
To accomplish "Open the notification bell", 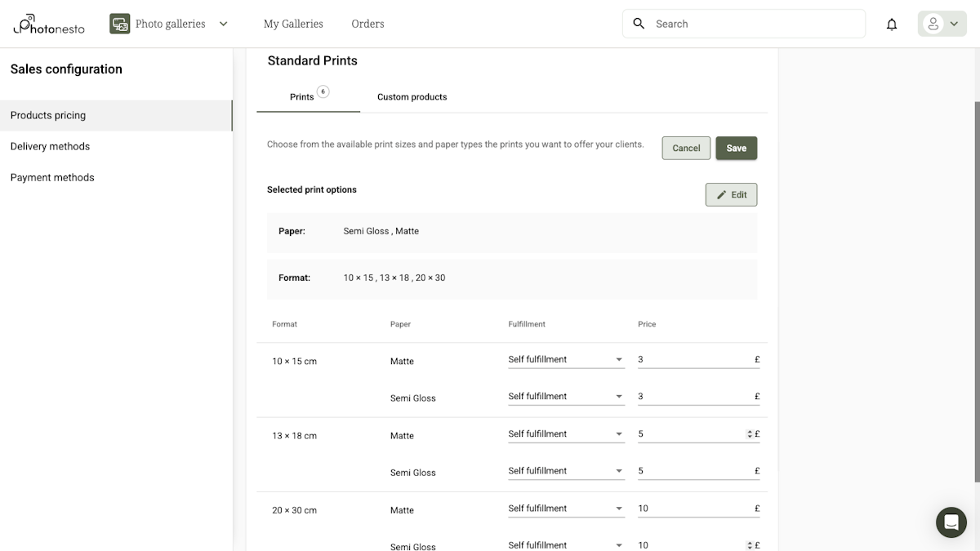I will pos(892,24).
